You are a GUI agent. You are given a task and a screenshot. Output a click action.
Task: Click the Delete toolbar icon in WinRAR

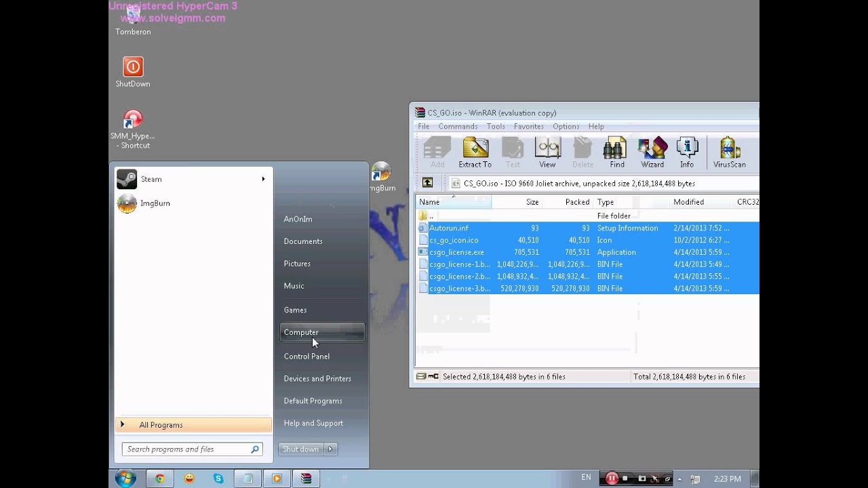point(583,152)
